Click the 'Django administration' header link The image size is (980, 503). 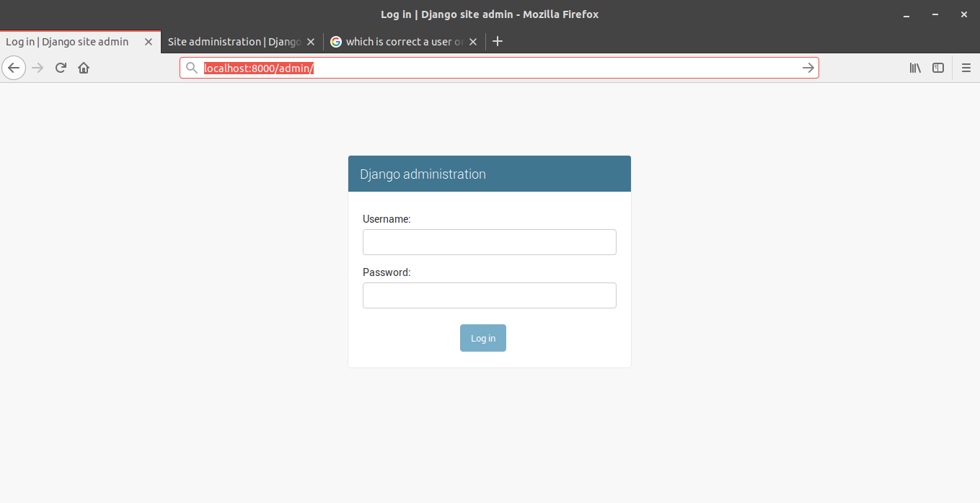coord(423,174)
